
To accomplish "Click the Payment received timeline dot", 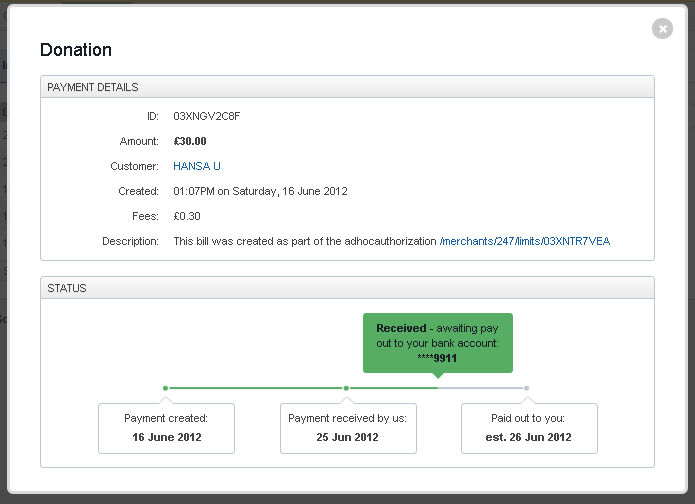I will pos(346,388).
